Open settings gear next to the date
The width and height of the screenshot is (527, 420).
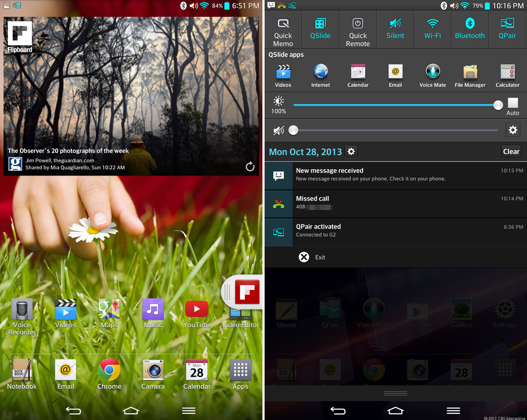[351, 152]
